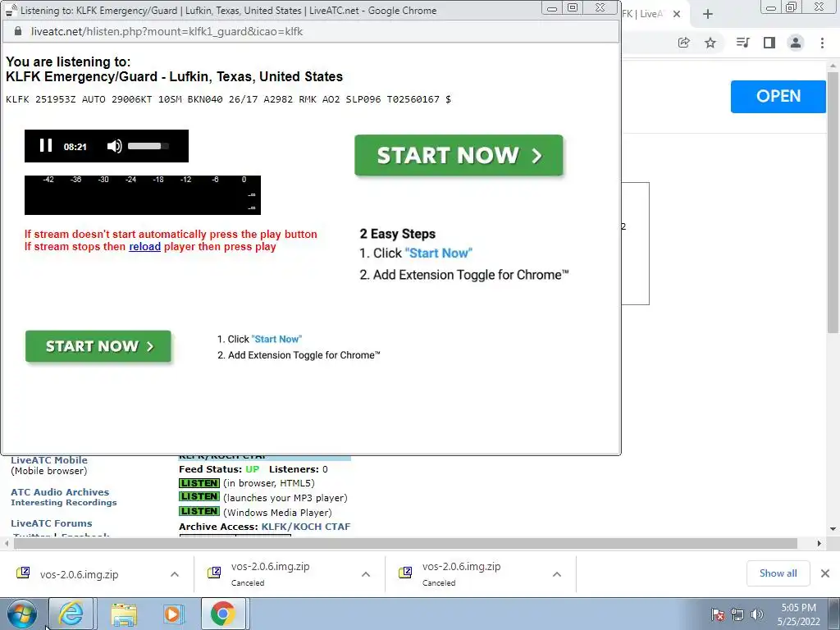
Task: Click the Action Center flag tray icon
Action: pyautogui.click(x=718, y=614)
